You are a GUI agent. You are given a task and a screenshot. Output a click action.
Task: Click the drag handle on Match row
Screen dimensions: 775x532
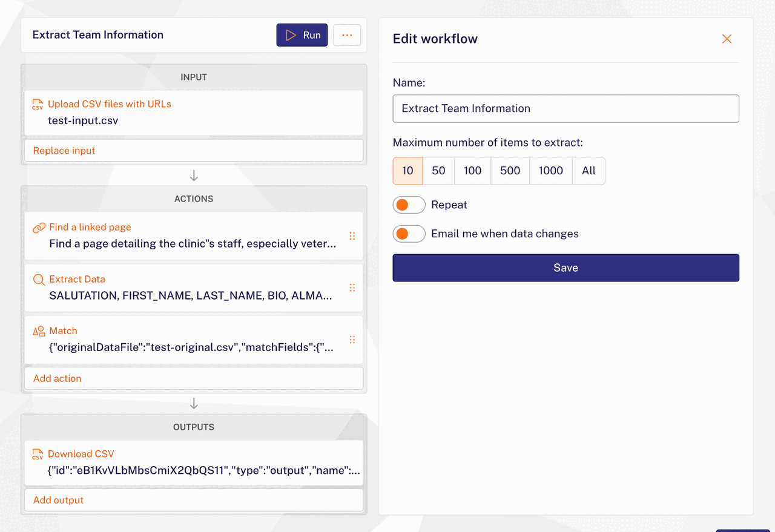pyautogui.click(x=352, y=340)
